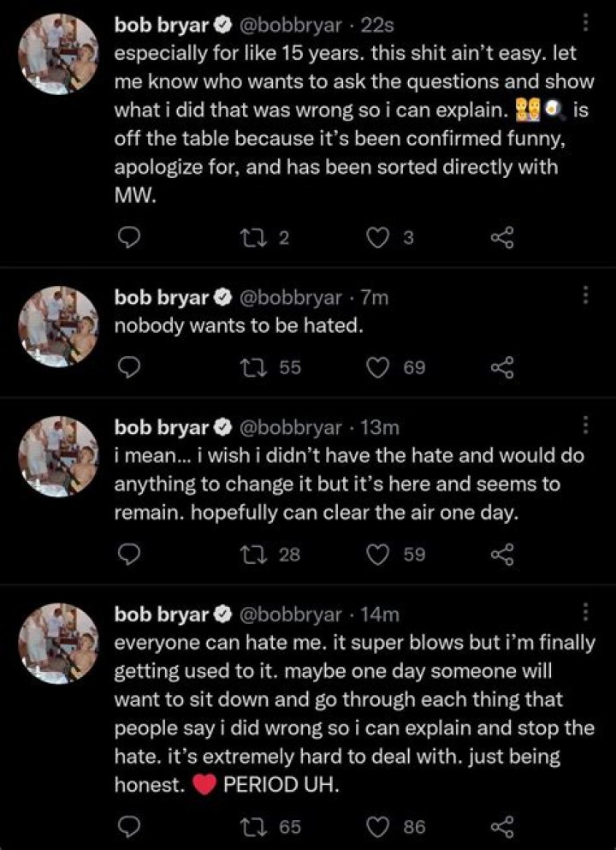Reply to the 22s tweet

(x=129, y=237)
